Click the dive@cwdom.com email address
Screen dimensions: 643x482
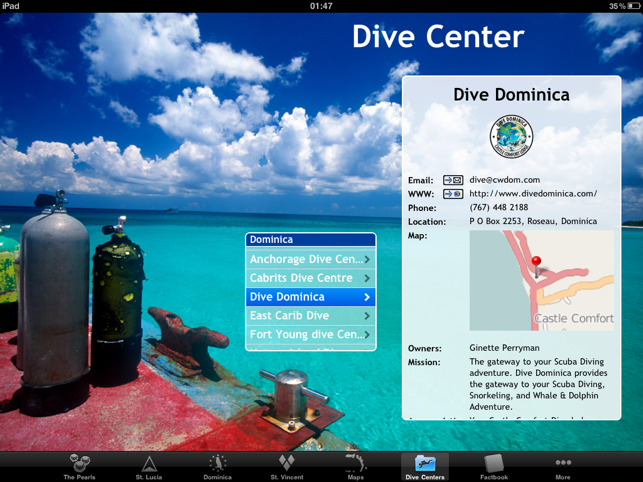(x=504, y=180)
